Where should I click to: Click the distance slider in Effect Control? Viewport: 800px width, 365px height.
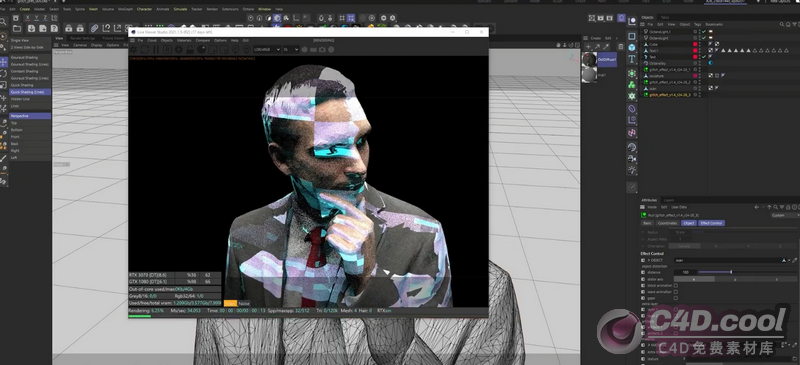745,272
